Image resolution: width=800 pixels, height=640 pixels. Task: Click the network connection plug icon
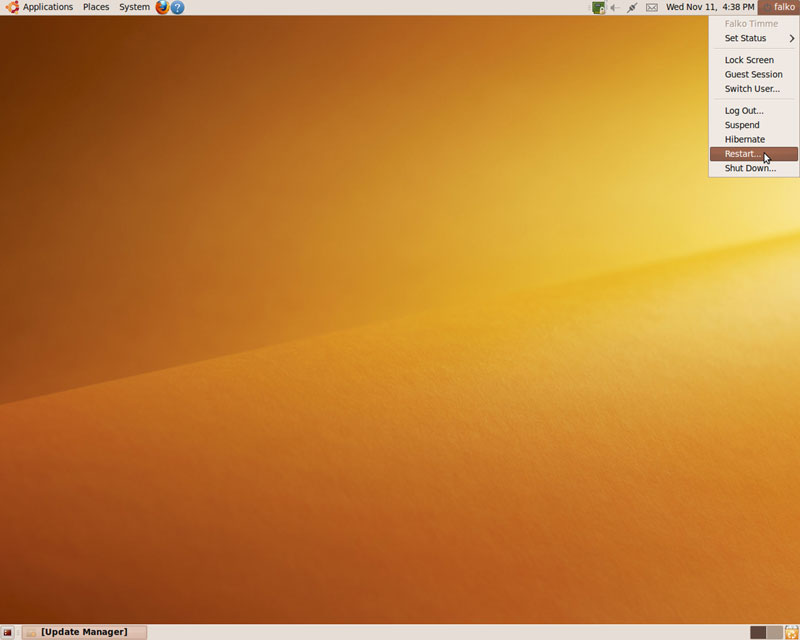632,7
